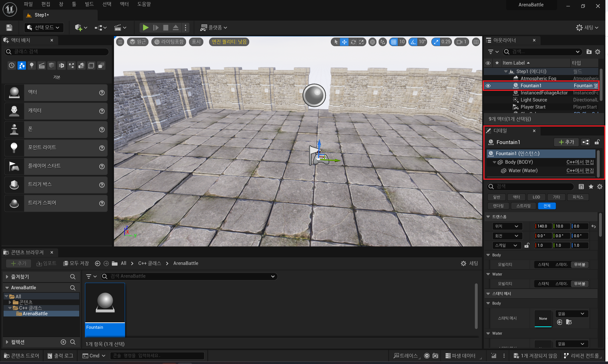Screen dimensions: 608x364
Task: Toggle world/local coordinate space globe icon
Action: point(372,42)
